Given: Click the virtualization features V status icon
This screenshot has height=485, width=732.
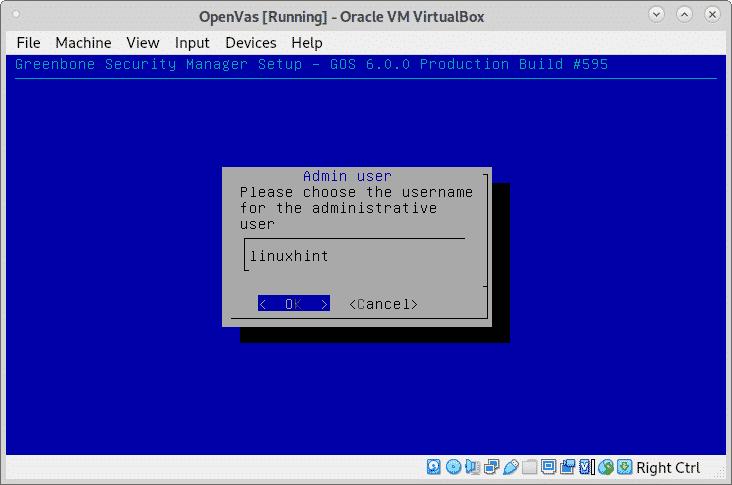Looking at the screenshot, I should 587,467.
